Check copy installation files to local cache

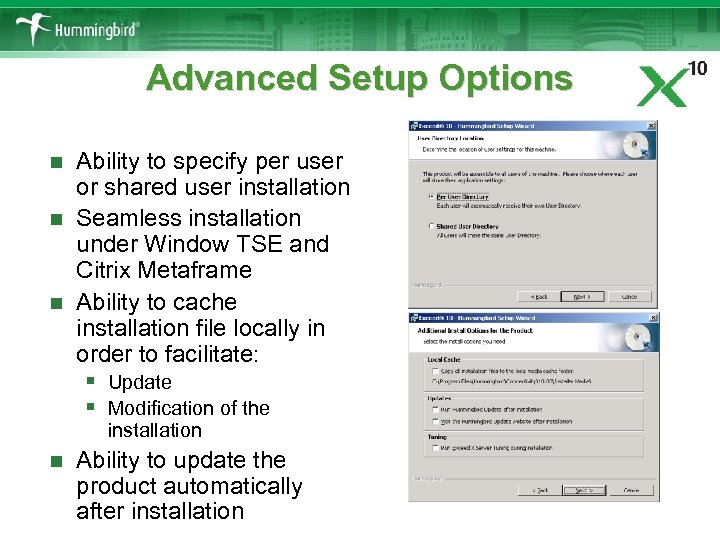(x=435, y=371)
